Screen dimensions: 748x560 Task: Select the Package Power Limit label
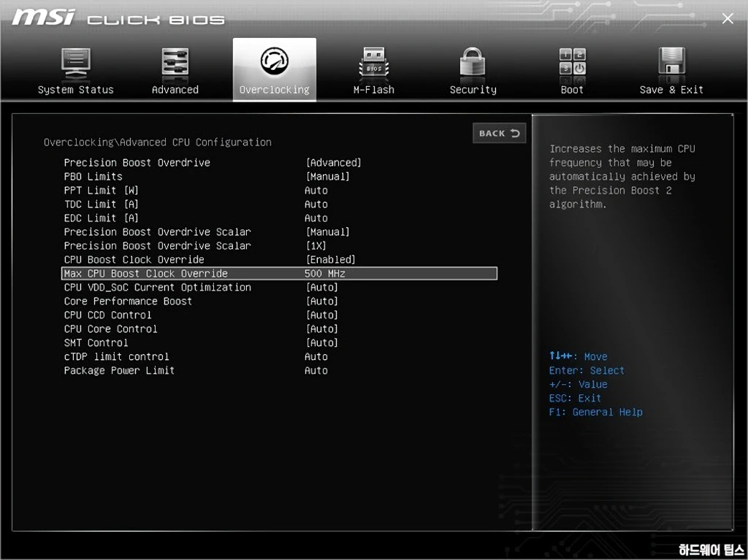click(x=119, y=370)
